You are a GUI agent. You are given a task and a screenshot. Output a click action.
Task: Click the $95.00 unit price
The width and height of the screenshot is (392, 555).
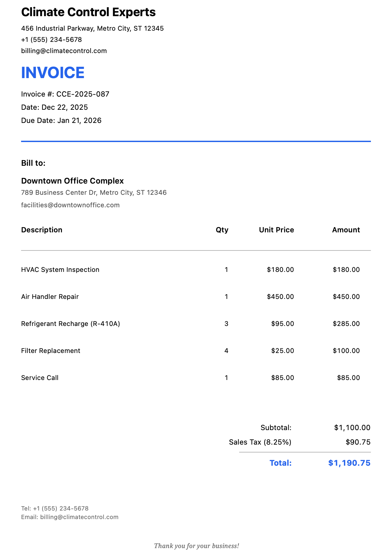pos(283,324)
